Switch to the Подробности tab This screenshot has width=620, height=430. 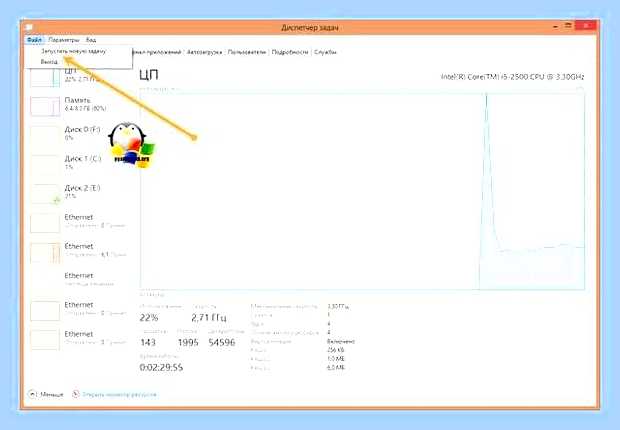(x=289, y=52)
